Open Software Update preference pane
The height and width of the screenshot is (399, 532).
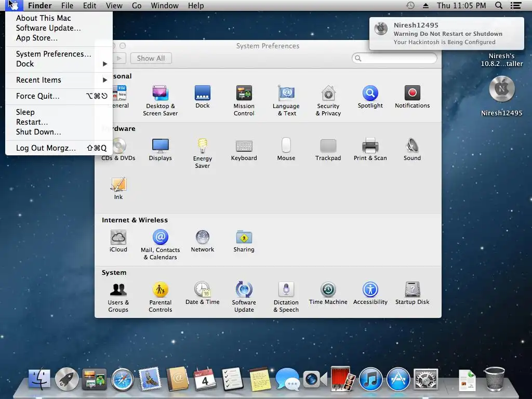[x=244, y=297]
